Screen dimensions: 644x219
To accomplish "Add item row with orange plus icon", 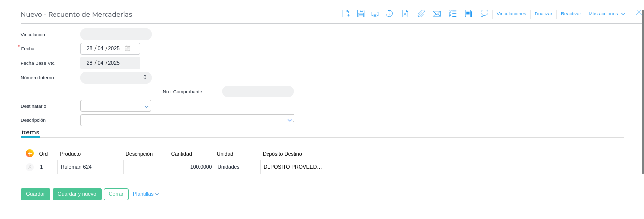I will pos(29,153).
